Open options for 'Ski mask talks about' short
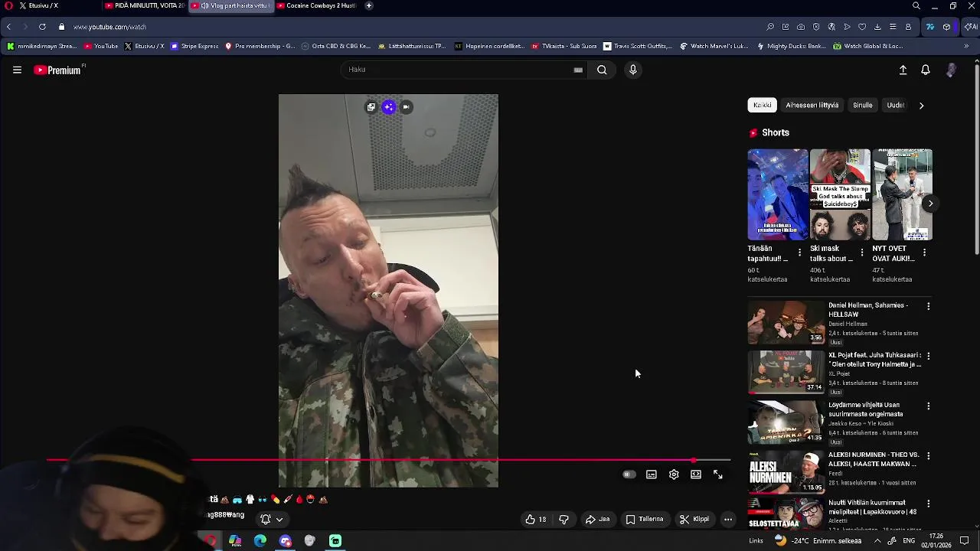Viewport: 980px width, 551px height. point(862,253)
